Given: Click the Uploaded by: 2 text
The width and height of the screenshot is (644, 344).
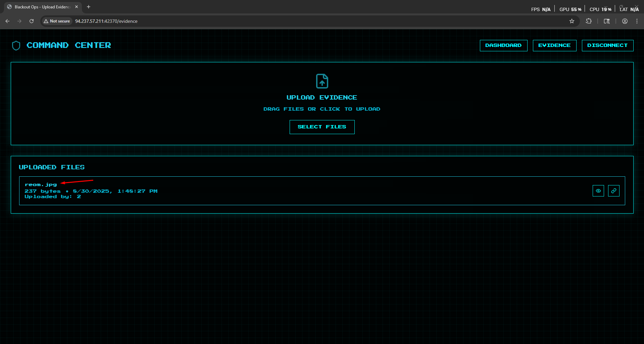Looking at the screenshot, I should tap(53, 196).
